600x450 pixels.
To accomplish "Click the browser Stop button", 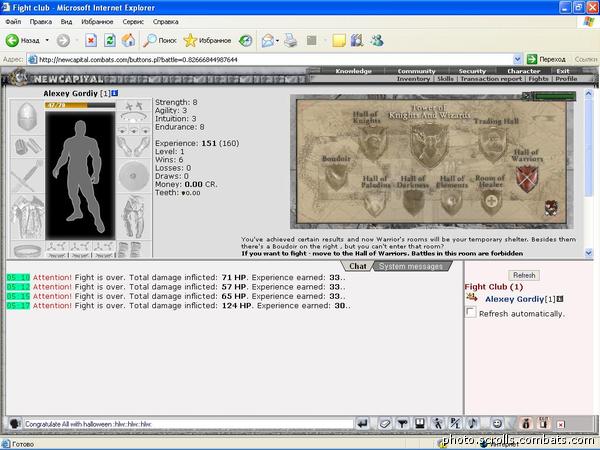I will pyautogui.click(x=91, y=40).
